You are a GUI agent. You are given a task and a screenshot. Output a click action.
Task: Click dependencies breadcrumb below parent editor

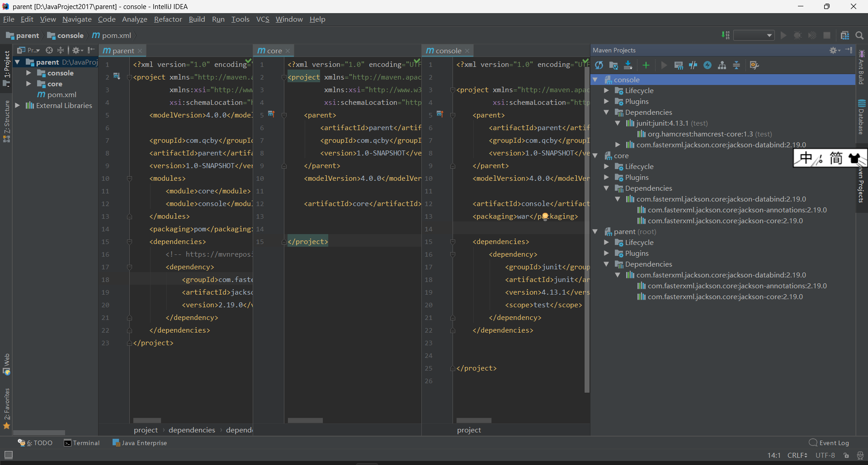(192, 430)
